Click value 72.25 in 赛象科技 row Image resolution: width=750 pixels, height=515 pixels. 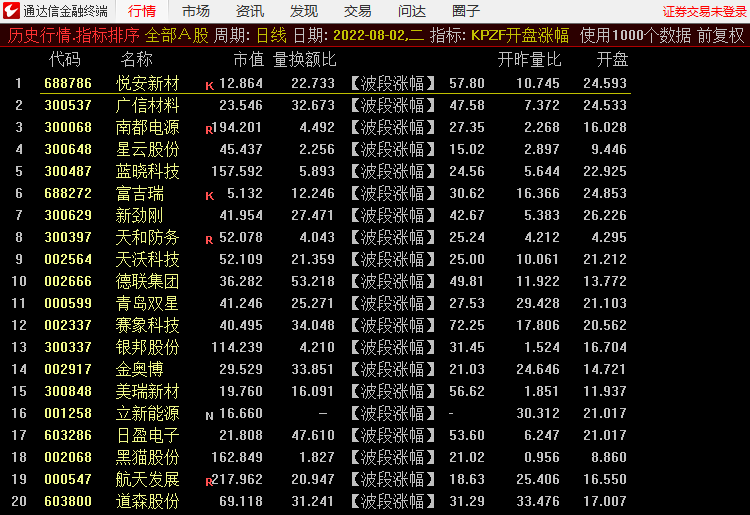click(467, 325)
